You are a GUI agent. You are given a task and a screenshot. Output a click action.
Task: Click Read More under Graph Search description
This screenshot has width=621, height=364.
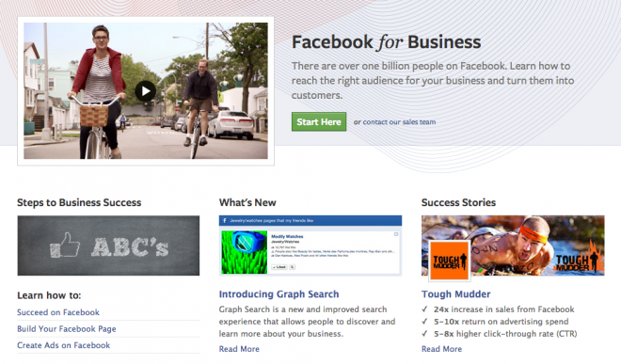(239, 349)
